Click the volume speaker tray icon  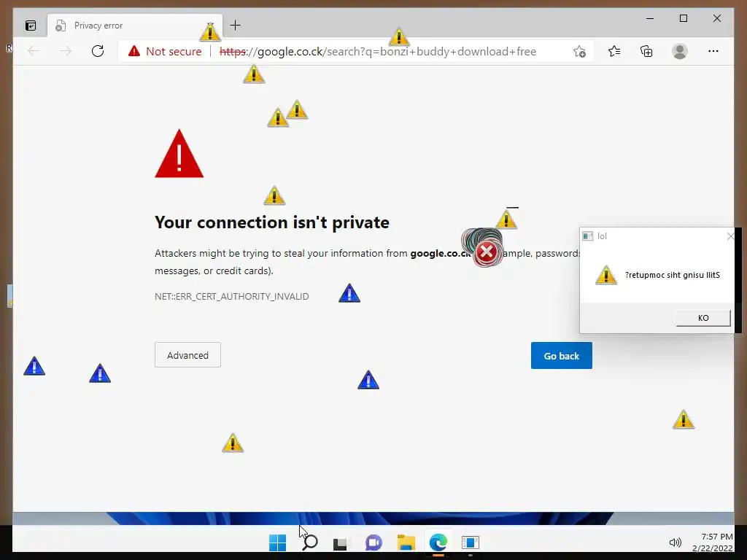(675, 542)
